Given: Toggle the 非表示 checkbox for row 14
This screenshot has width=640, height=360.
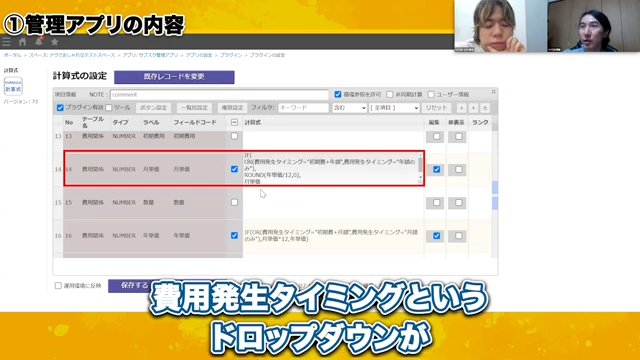Looking at the screenshot, I should 458,169.
